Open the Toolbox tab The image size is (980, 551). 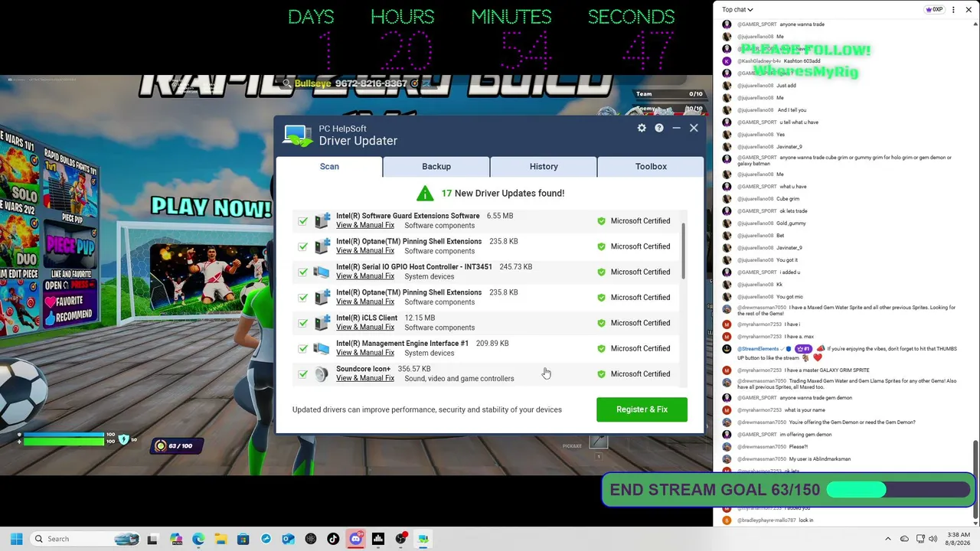(651, 166)
